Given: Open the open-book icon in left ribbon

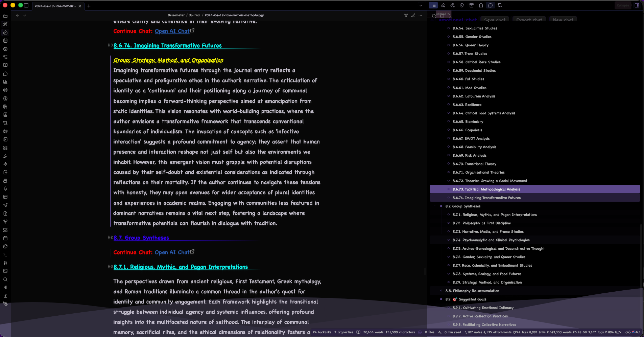Looking at the screenshot, I should pyautogui.click(x=5, y=65).
